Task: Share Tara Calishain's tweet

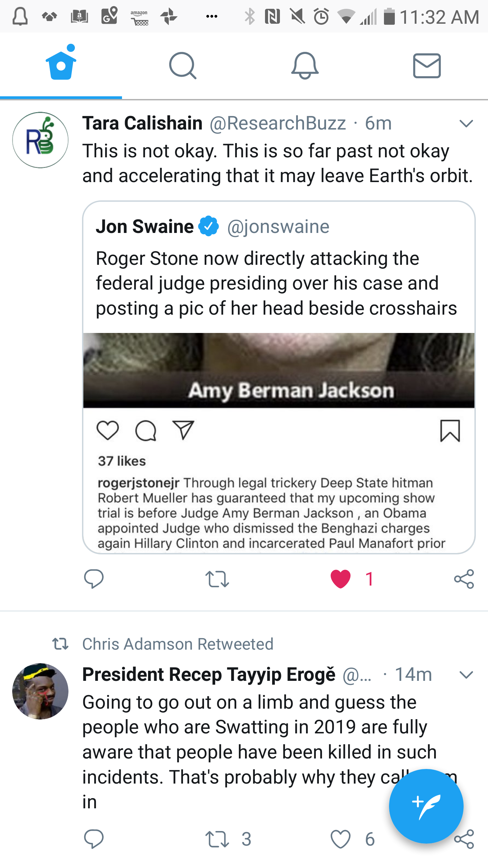Action: pos(464,578)
